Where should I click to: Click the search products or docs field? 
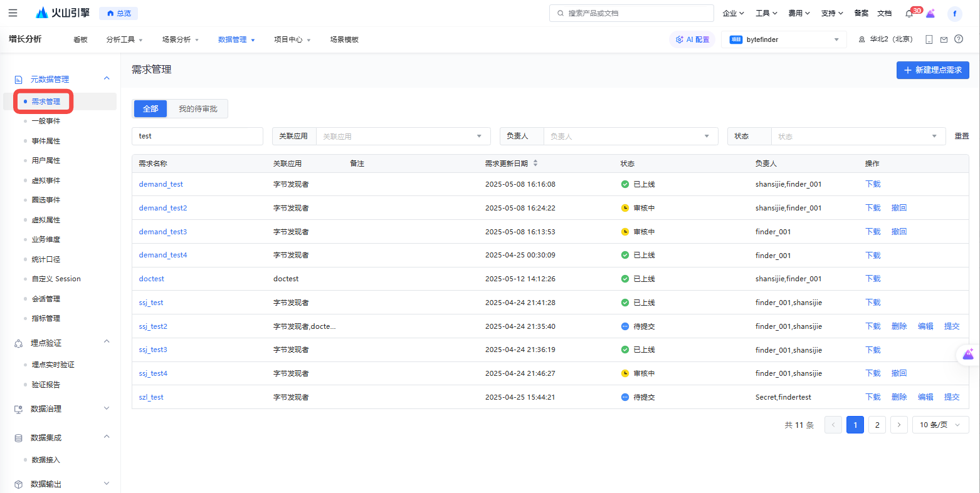click(631, 13)
